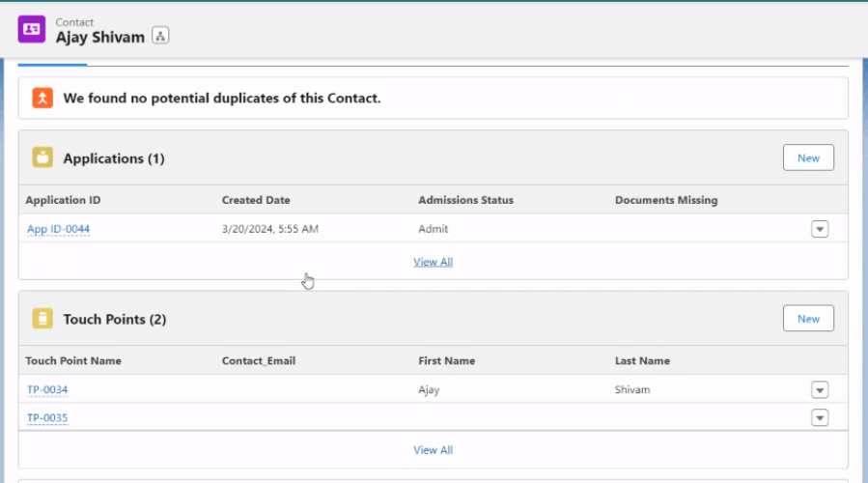Screen dimensions: 868x483
Task: Click the orange duplicate contacts icon
Action: click(42, 98)
